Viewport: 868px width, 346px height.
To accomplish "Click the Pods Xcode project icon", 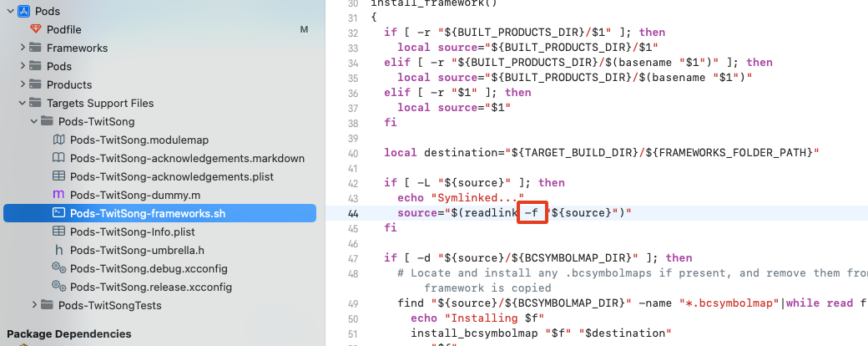I will pos(24,11).
